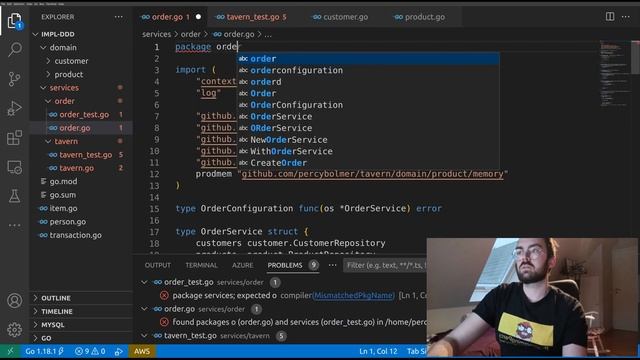Open the Remote Explorer icon
The height and width of the screenshot is (360, 640).
click(x=15, y=167)
